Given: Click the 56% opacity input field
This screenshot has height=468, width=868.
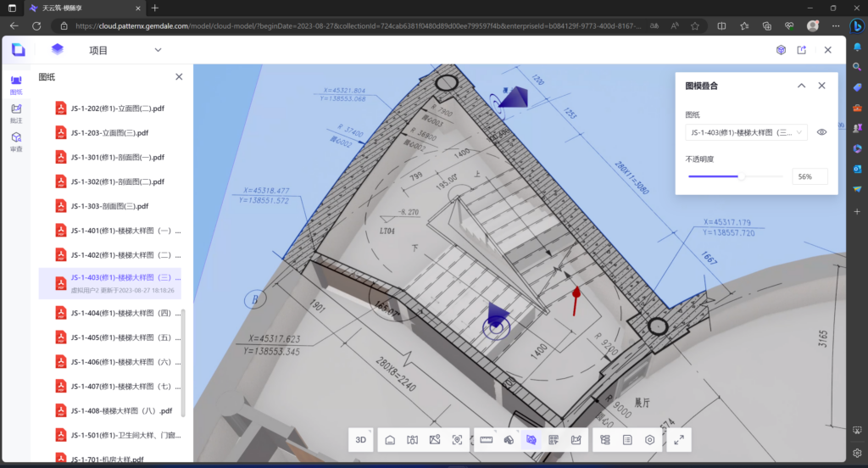Looking at the screenshot, I should (x=810, y=177).
